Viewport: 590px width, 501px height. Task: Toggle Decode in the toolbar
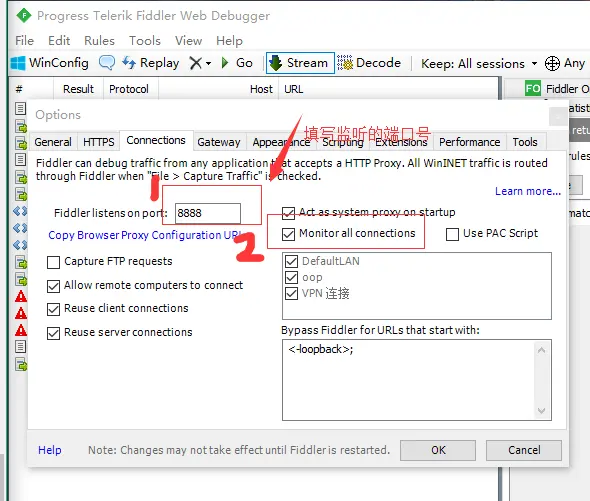pyautogui.click(x=369, y=63)
